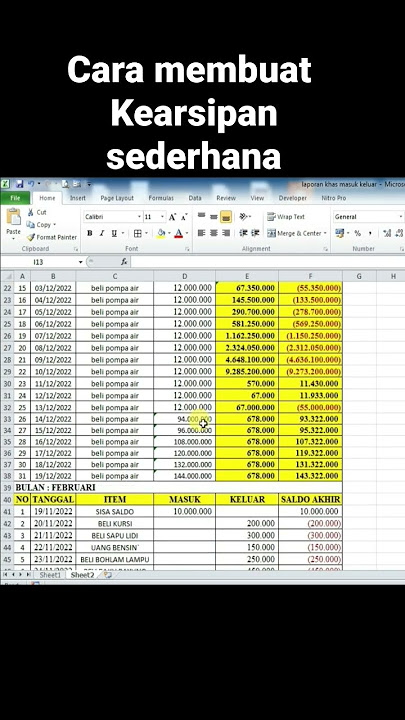Viewport: 405px width, 720px height.
Task: Switch to the Data tab
Action: (x=195, y=198)
